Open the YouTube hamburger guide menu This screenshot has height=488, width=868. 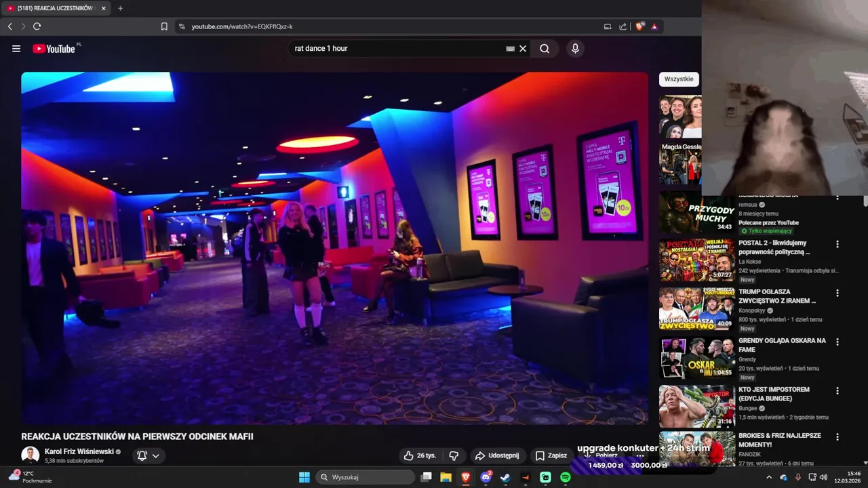coord(16,49)
